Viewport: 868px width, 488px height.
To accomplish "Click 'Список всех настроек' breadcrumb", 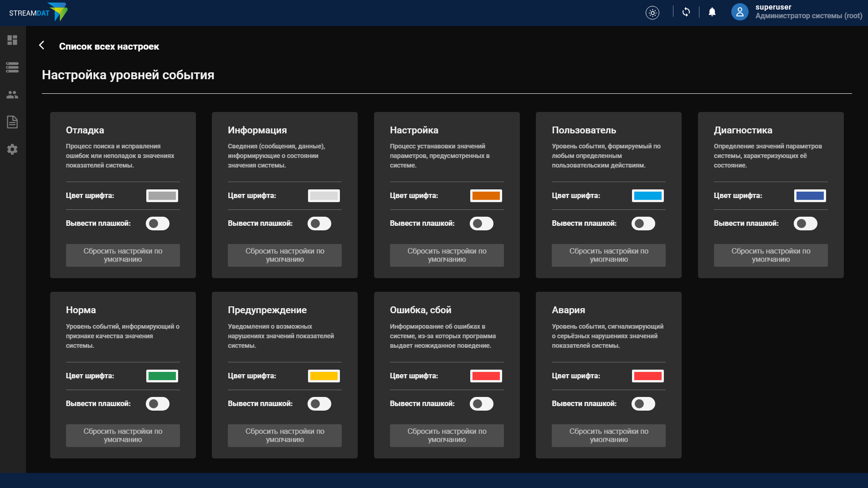I will (x=109, y=46).
